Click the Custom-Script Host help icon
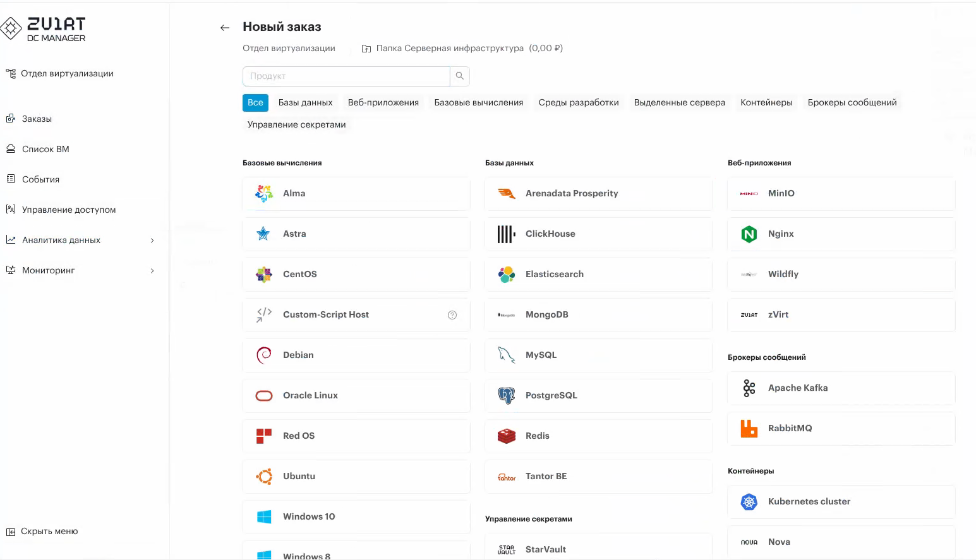976x560 pixels. coord(452,315)
